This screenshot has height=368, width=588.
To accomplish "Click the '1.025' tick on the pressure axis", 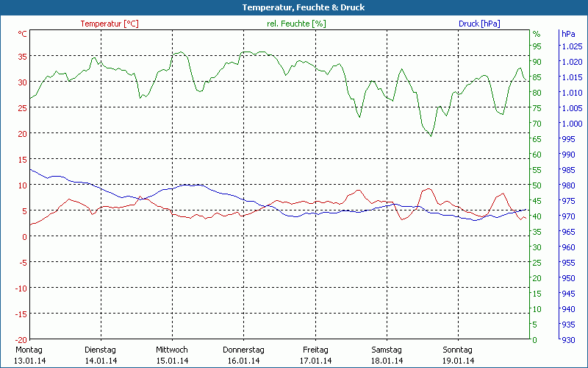I will tap(573, 46).
